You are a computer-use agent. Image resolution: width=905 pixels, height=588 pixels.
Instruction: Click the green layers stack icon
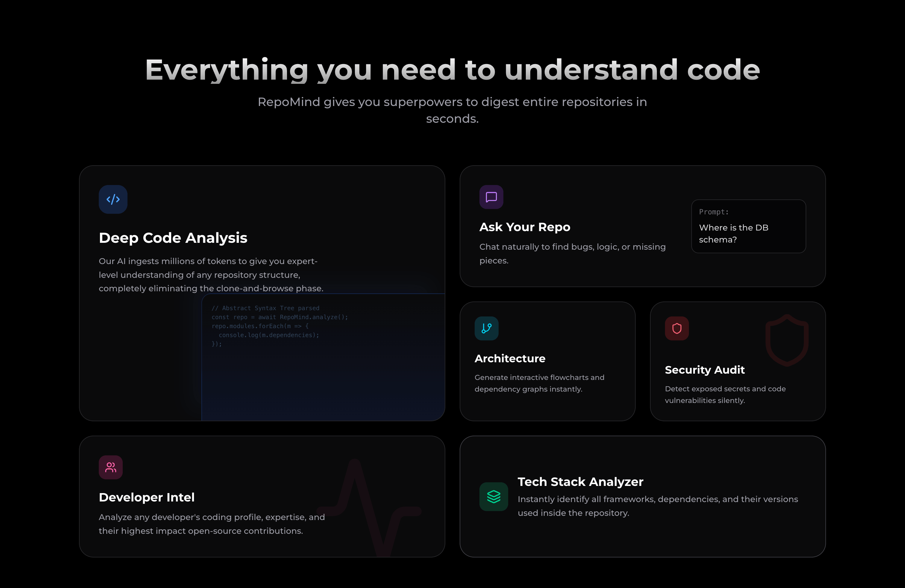(494, 496)
